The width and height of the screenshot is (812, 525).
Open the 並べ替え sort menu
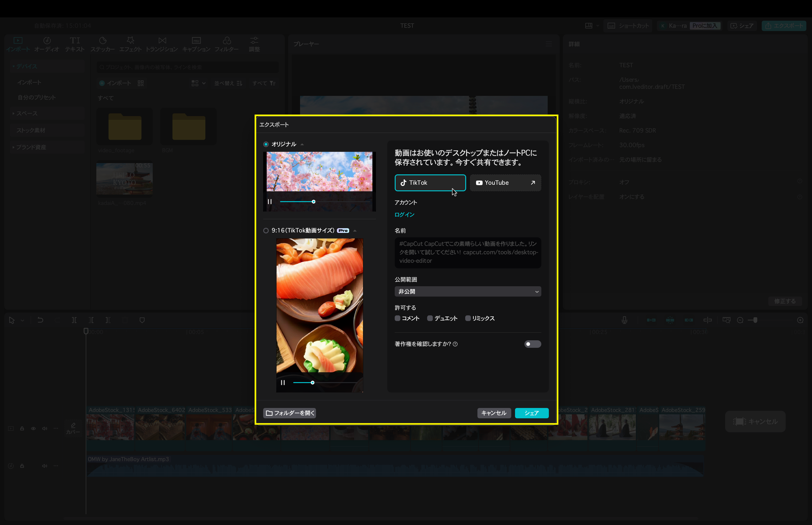point(228,83)
